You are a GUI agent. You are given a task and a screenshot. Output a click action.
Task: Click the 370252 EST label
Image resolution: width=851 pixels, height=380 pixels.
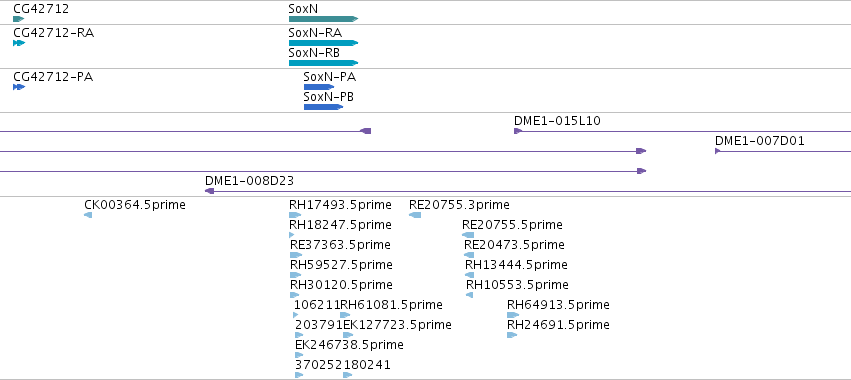(x=319, y=365)
